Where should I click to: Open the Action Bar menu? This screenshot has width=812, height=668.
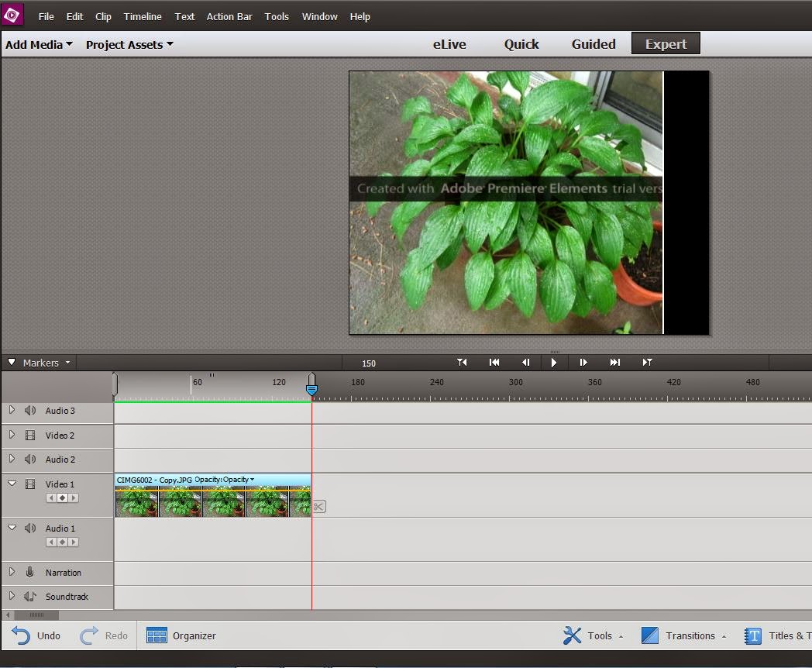click(x=229, y=16)
